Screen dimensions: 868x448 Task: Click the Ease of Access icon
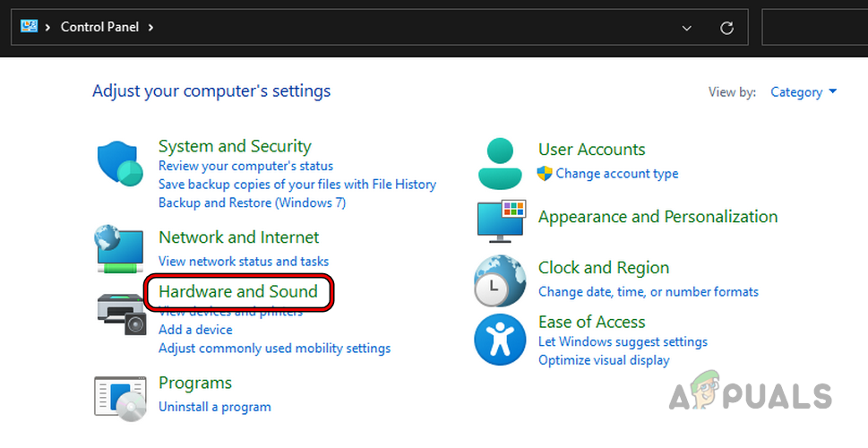tap(500, 339)
